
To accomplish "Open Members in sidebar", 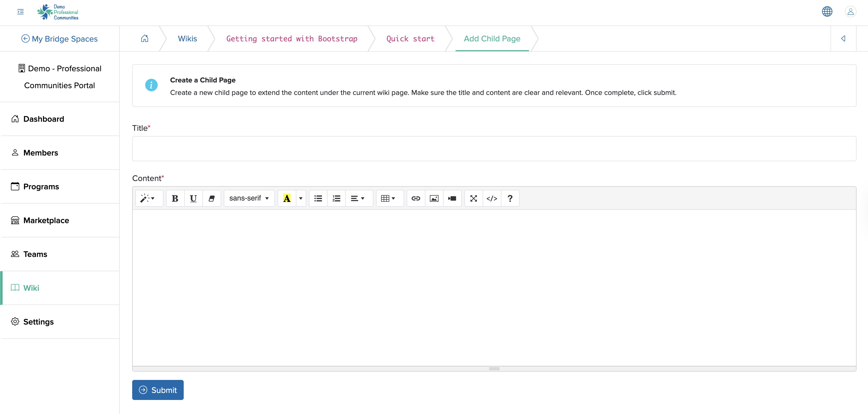I will coord(60,153).
